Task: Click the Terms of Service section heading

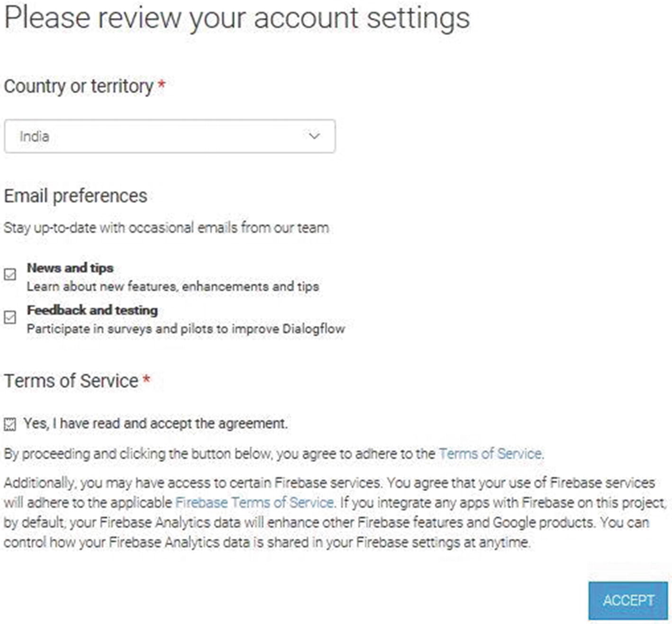Action: tap(72, 381)
